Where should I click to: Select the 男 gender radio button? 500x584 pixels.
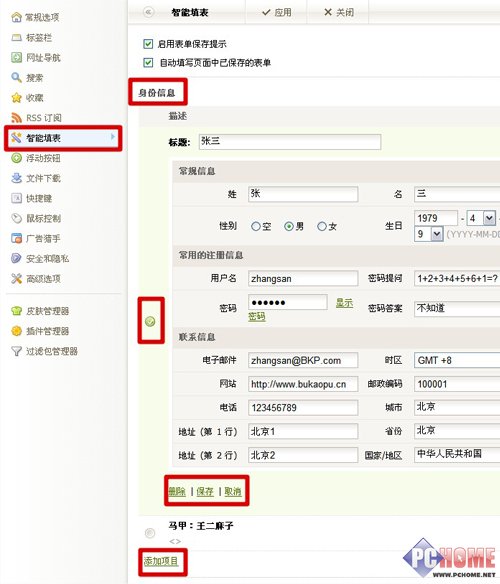click(289, 226)
